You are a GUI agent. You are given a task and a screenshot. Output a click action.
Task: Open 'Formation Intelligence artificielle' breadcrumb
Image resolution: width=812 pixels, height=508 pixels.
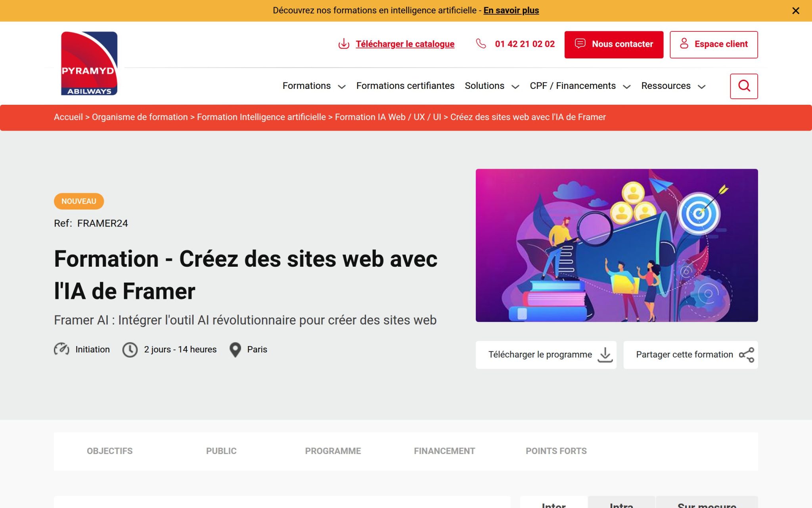[x=261, y=117]
